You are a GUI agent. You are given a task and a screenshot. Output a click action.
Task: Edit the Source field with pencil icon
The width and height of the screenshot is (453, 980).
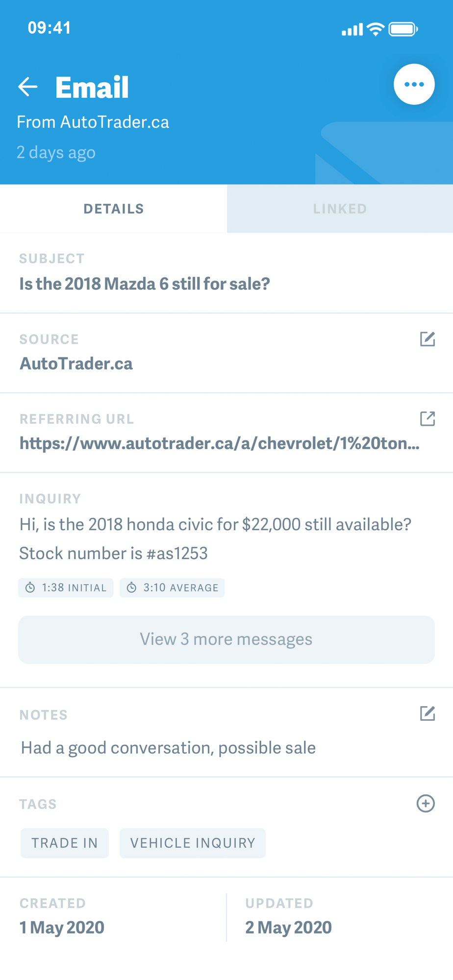pos(427,339)
